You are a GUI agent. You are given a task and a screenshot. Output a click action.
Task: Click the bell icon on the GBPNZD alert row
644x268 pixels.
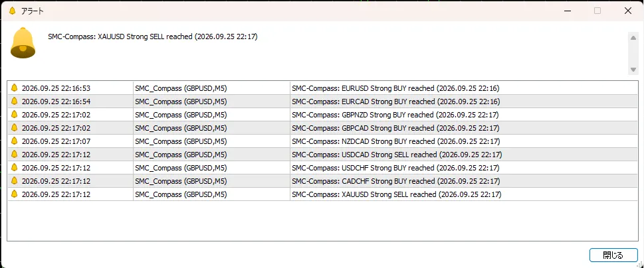tap(15, 114)
